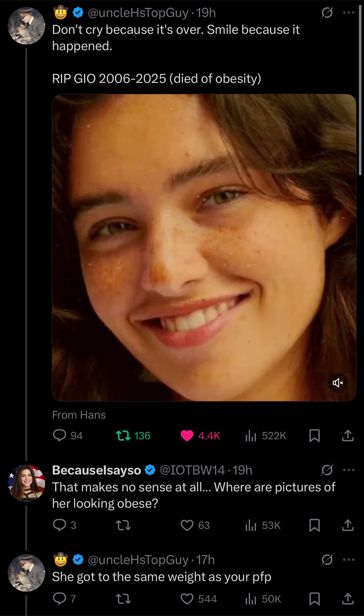
Task: Click the Grok icon on the top post
Action: coord(327,13)
